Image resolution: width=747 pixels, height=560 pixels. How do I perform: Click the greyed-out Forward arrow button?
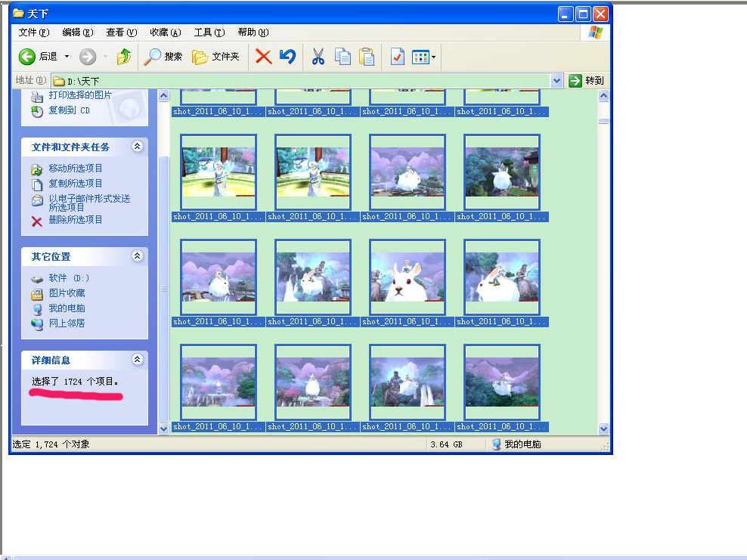(x=88, y=57)
